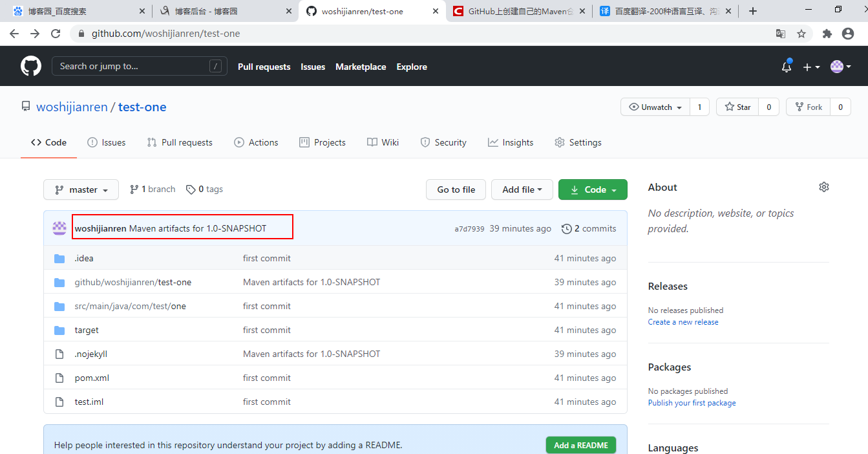
Task: Open Pull requests in the top navigation
Action: pyautogui.click(x=264, y=67)
